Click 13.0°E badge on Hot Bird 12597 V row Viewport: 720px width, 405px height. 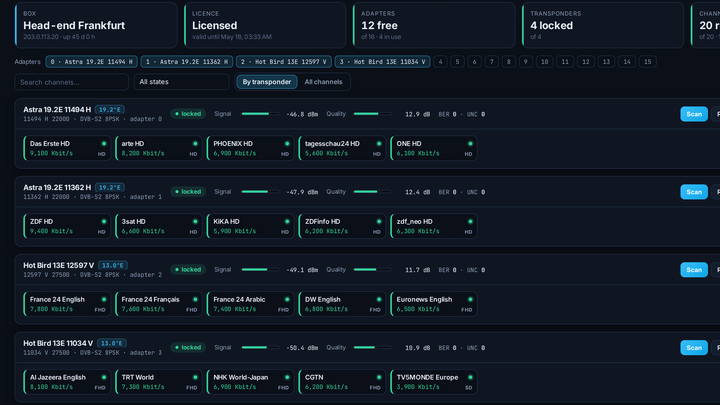tap(112, 265)
